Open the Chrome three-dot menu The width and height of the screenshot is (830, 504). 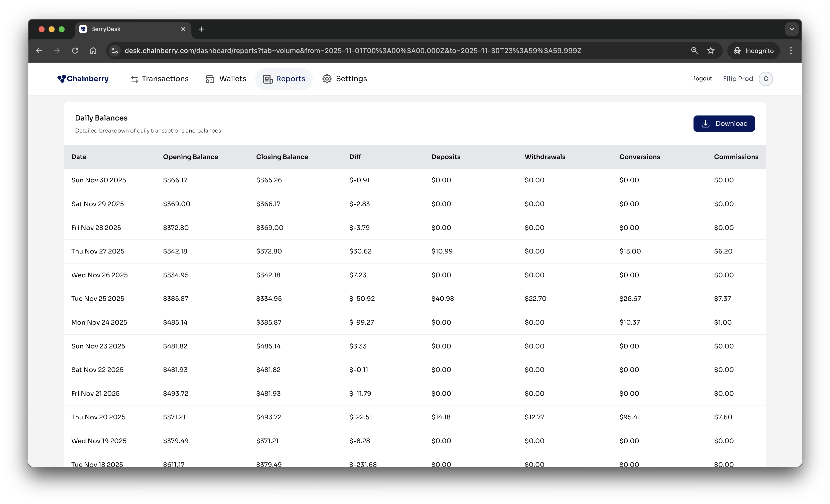pos(791,51)
